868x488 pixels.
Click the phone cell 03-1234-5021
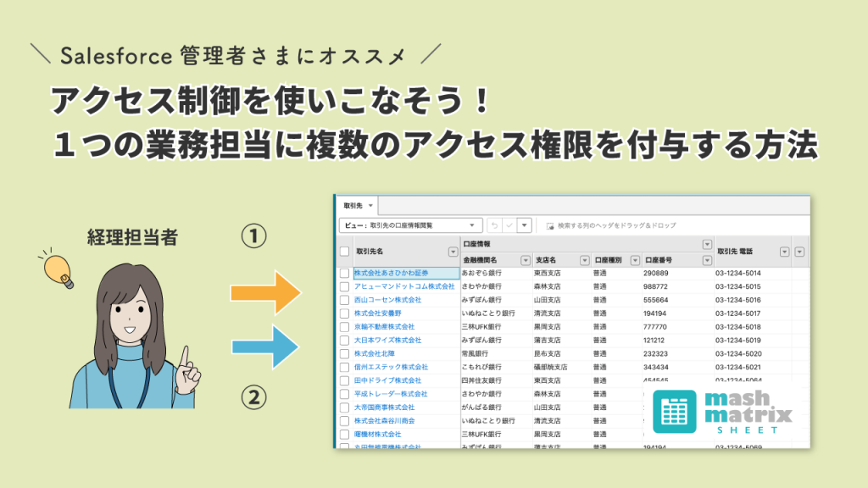(x=738, y=367)
